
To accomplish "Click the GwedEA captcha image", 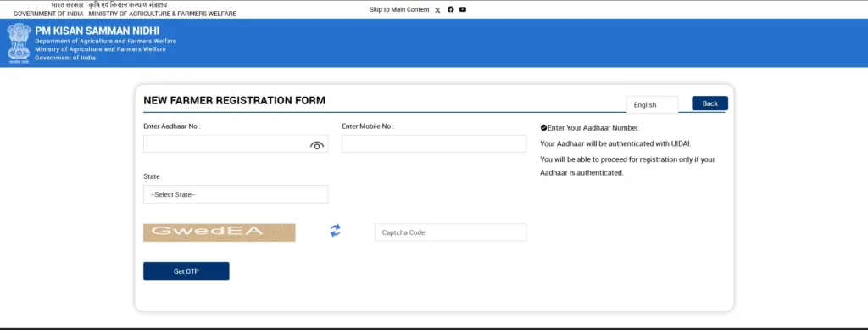I will (x=220, y=232).
